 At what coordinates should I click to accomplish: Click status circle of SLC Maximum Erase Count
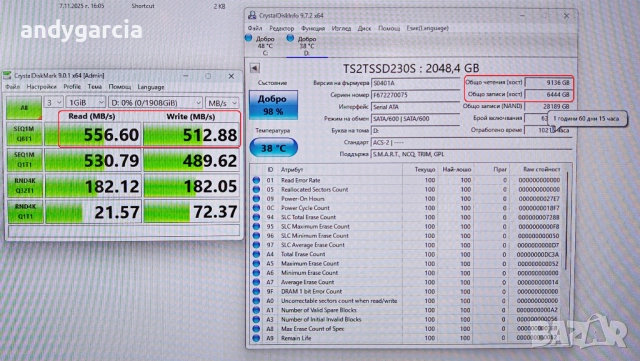point(256,226)
